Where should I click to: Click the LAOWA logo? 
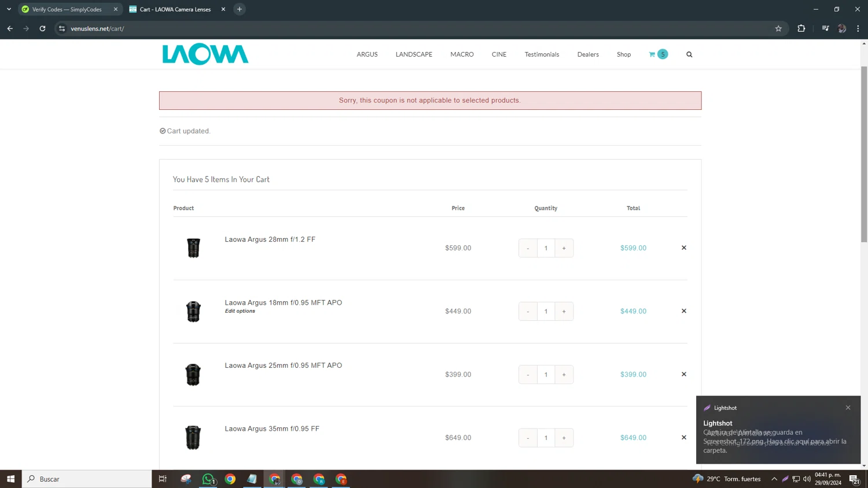point(205,54)
